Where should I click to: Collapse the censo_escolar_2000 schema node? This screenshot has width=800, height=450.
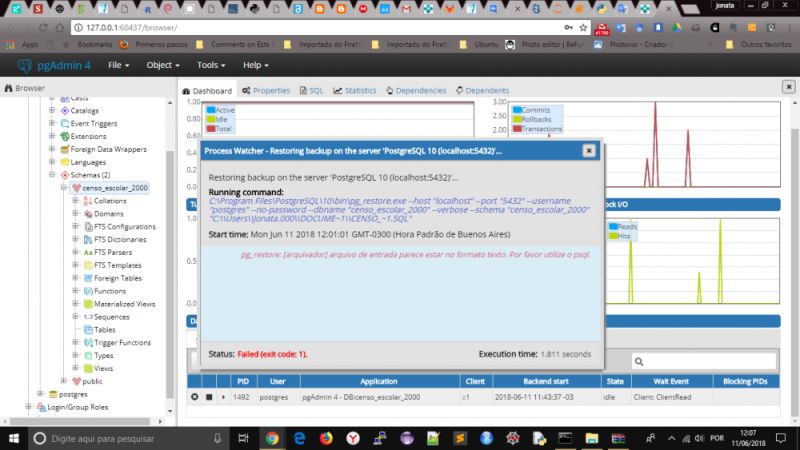pos(64,188)
